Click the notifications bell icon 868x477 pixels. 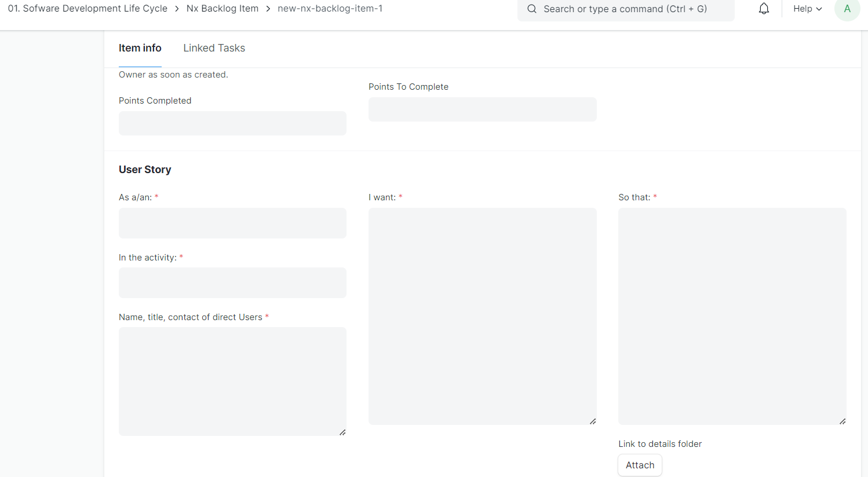[x=764, y=9]
